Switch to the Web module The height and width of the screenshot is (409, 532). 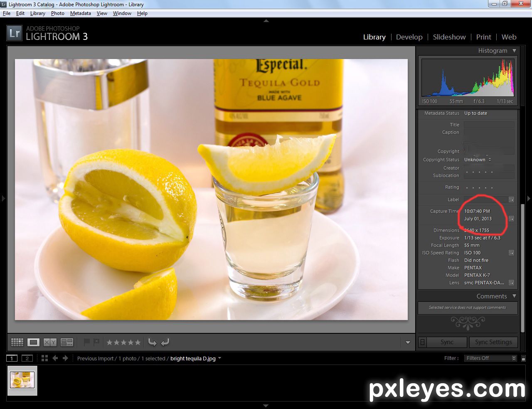509,37
